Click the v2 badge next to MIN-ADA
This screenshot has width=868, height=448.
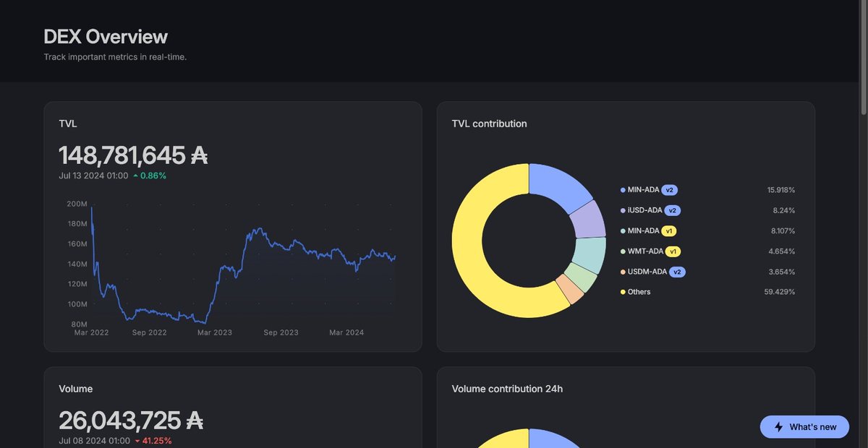670,190
